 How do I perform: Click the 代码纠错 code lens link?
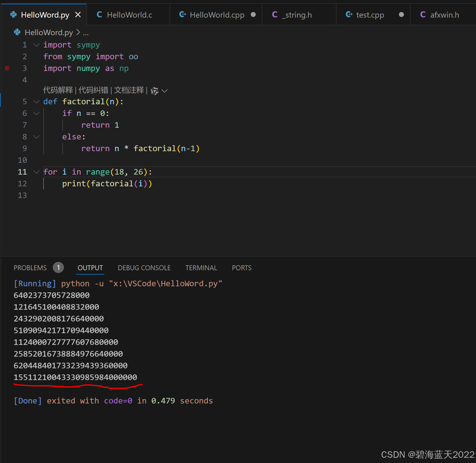click(x=94, y=90)
